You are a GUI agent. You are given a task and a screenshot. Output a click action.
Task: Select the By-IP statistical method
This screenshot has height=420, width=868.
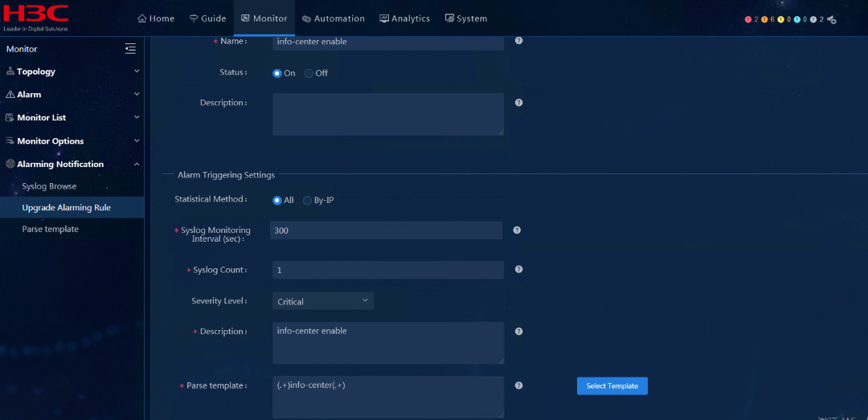coord(307,200)
